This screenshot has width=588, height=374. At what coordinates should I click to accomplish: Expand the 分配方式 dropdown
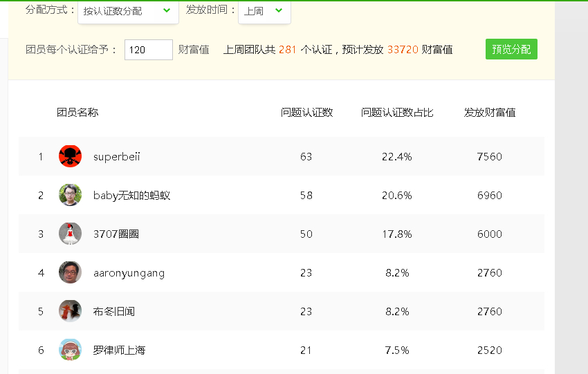(128, 12)
